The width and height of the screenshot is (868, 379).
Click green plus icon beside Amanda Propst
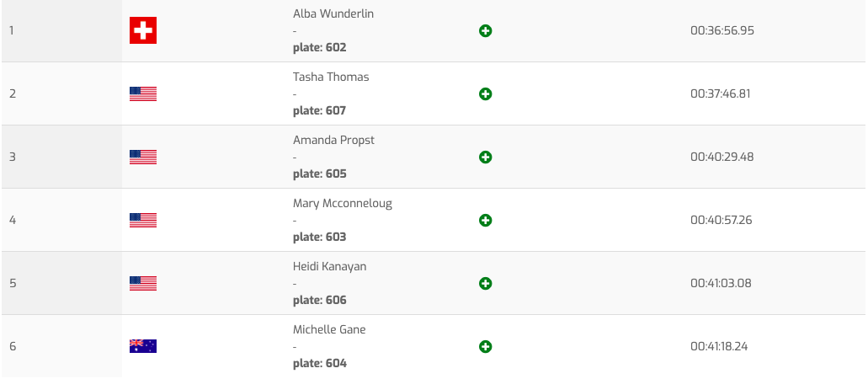(x=485, y=157)
